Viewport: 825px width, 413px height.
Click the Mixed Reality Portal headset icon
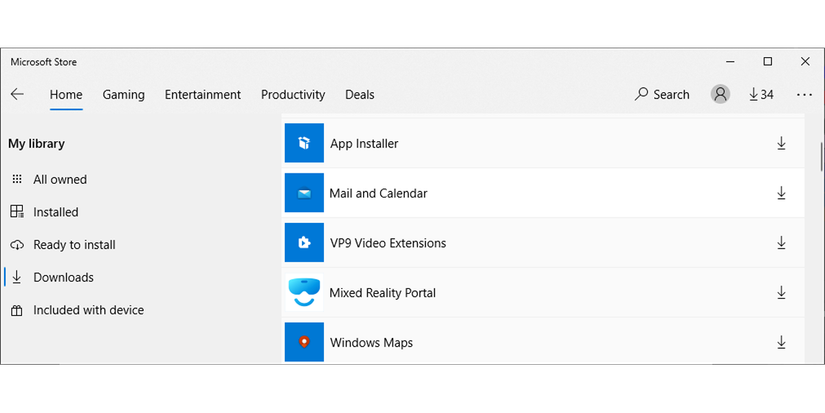304,292
